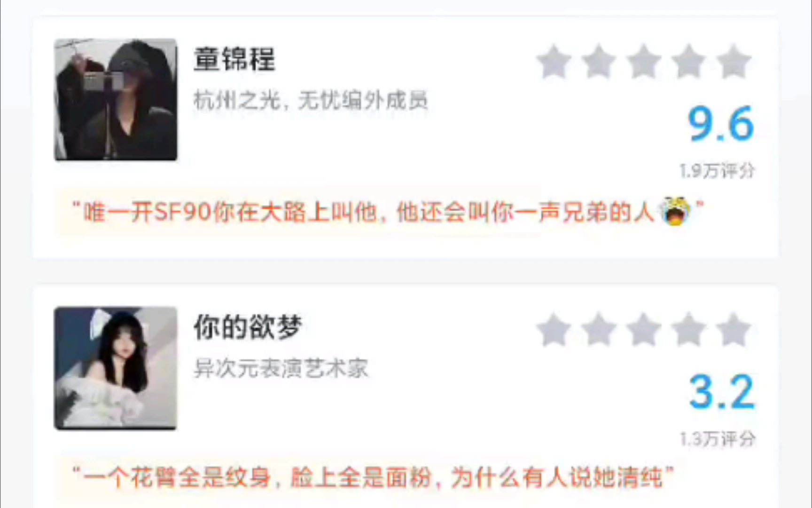Viewport: 812px width, 508px height.
Task: Open 你的欲梦 avatar image
Action: pyautogui.click(x=116, y=368)
